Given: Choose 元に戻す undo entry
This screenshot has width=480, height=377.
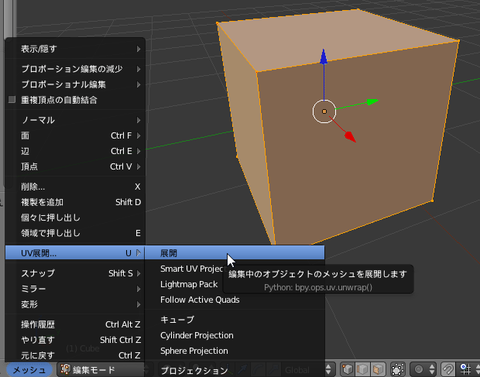Looking at the screenshot, I should 75,355.
